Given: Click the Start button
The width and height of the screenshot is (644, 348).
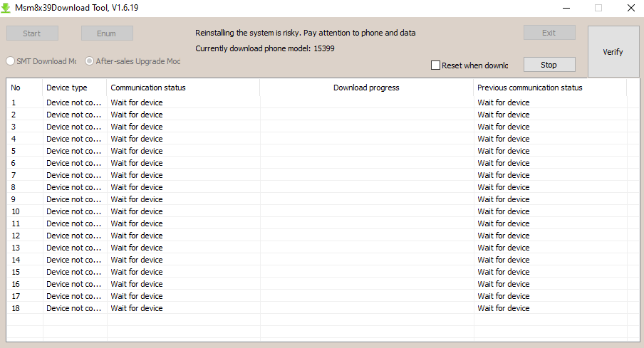Looking at the screenshot, I should (32, 33).
